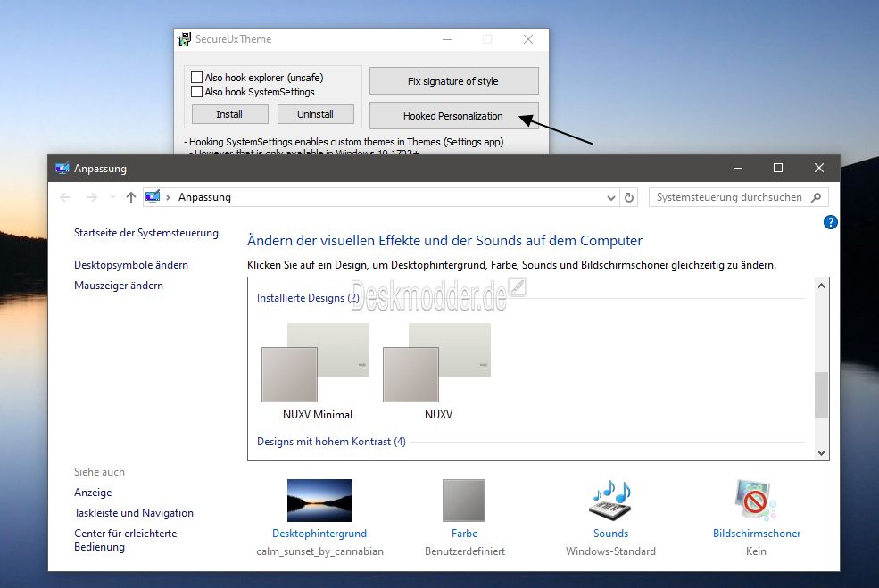Click Hooked Personalization button
Image resolution: width=879 pixels, height=588 pixels.
(x=453, y=115)
